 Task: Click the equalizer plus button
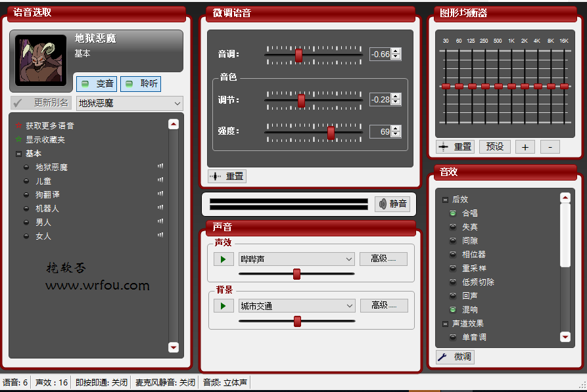[x=525, y=147]
